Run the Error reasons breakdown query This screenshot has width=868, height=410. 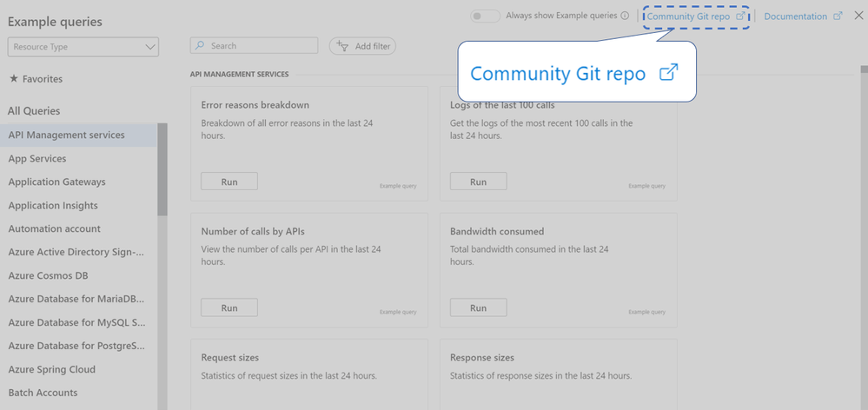[x=229, y=182]
